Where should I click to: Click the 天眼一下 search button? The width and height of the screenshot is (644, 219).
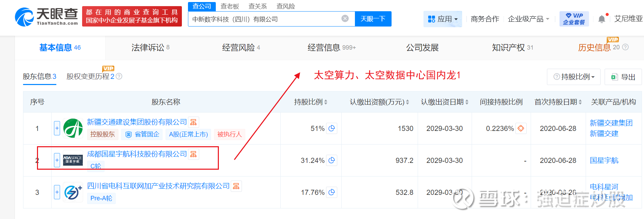[373, 19]
